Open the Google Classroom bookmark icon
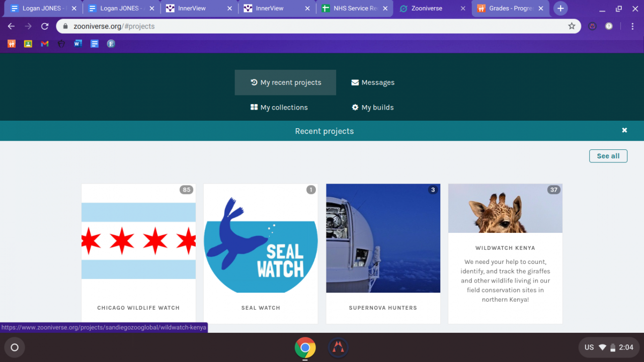 tap(28, 44)
